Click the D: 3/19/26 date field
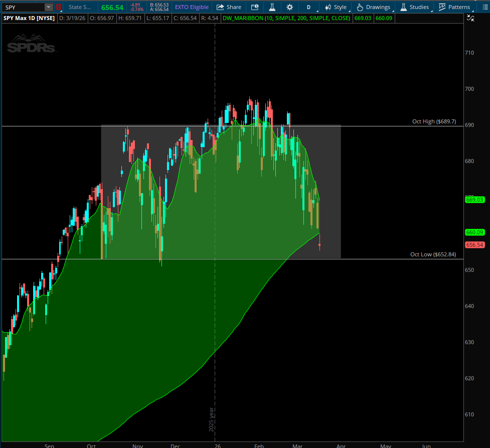 click(x=72, y=18)
